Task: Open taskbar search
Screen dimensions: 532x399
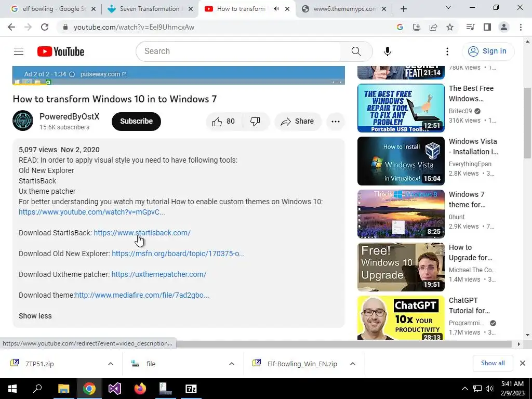Action: click(37, 389)
